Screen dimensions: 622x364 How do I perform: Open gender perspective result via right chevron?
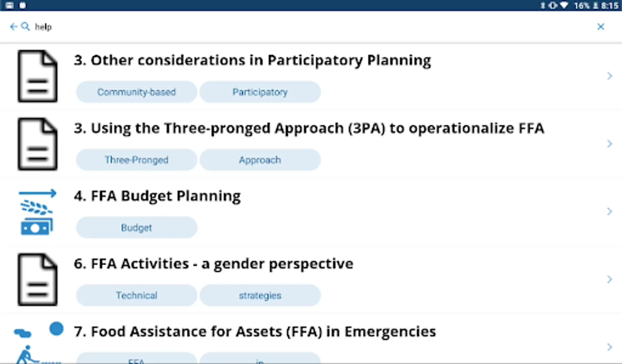tap(609, 279)
